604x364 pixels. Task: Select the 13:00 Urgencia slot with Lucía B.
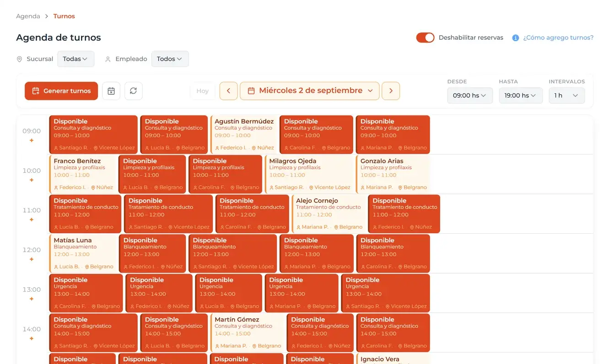(229, 293)
